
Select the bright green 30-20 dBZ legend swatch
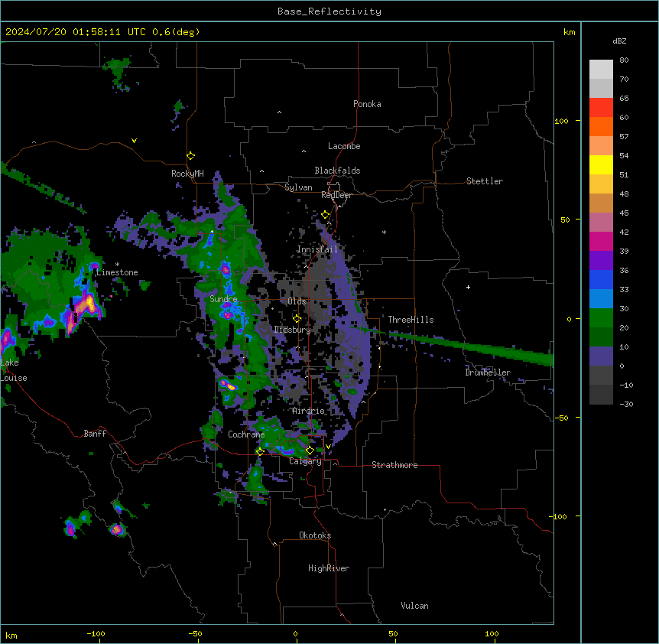tap(601, 318)
